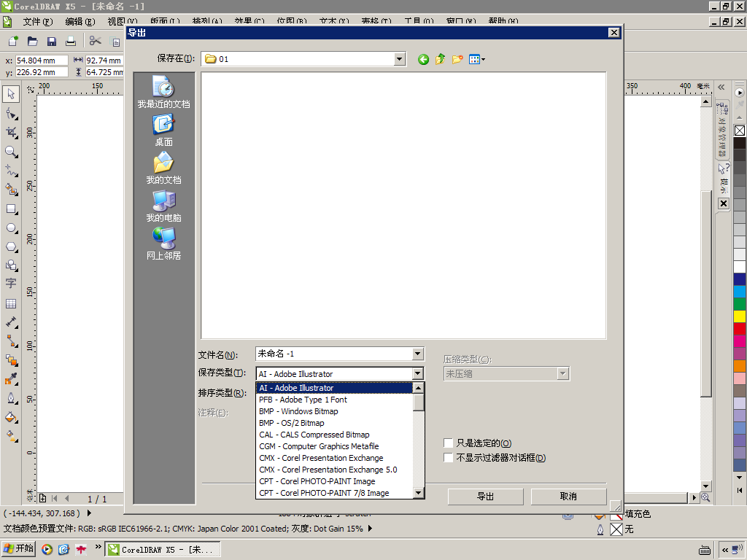The width and height of the screenshot is (747, 560).
Task: Select the Smart Fill tool
Action: point(11,190)
